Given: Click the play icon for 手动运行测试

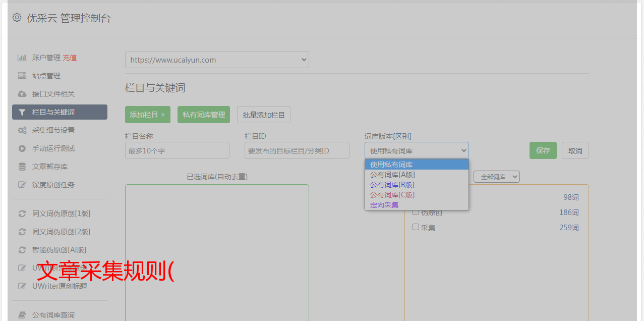Looking at the screenshot, I should click(22, 148).
